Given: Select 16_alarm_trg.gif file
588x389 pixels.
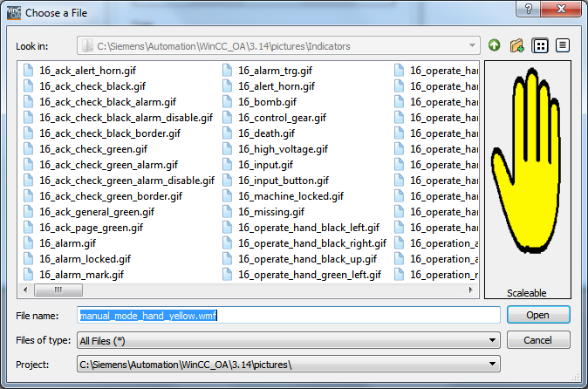Looking at the screenshot, I should 276,71.
